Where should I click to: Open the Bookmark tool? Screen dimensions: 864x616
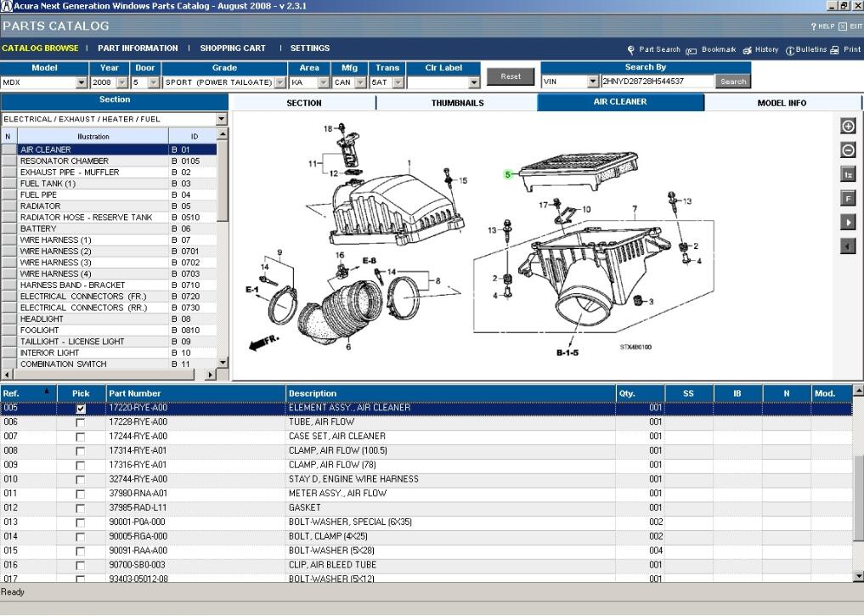[711, 49]
